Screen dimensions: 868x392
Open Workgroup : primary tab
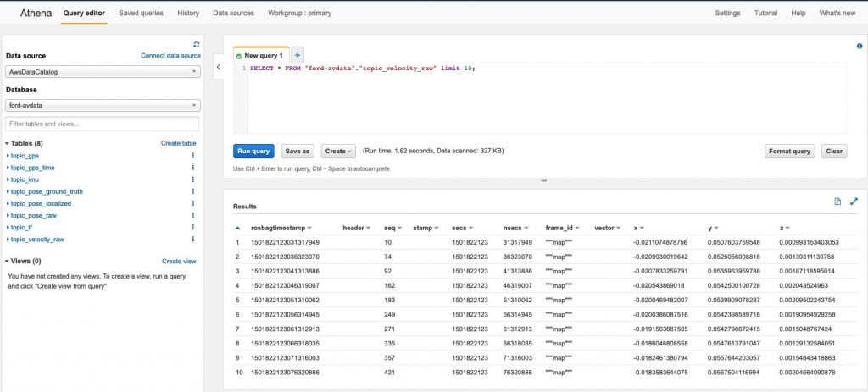pos(299,13)
